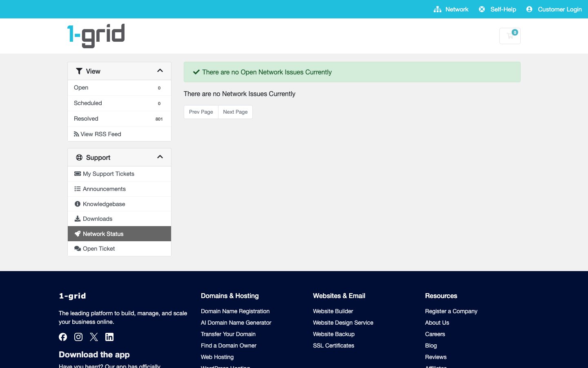
Task: Open Self-Help in the top bar
Action: coord(498,9)
